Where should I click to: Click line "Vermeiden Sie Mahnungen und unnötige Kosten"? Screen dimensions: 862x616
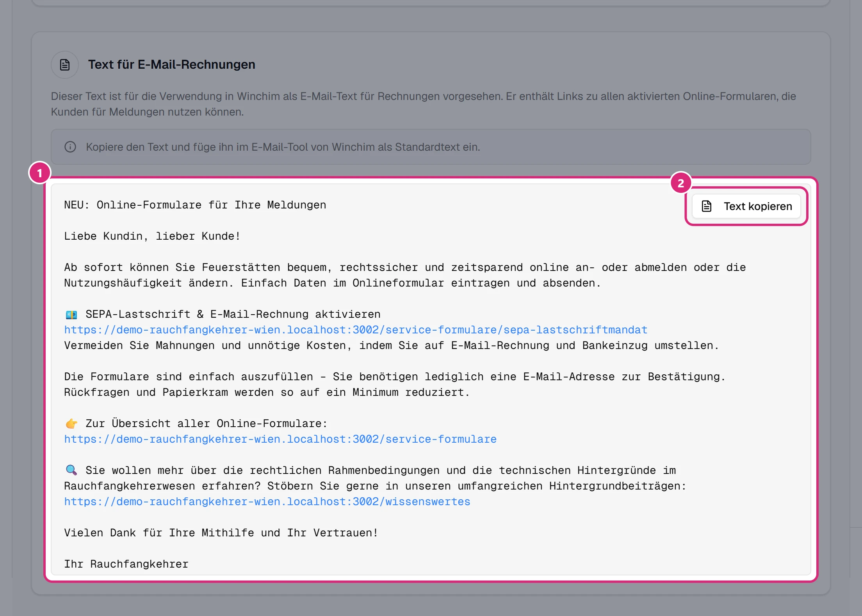(x=392, y=345)
